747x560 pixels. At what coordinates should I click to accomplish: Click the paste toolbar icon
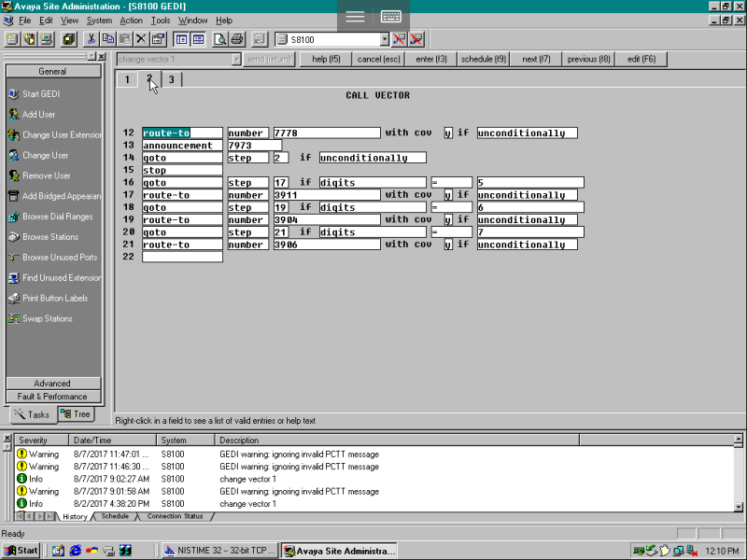(125, 39)
